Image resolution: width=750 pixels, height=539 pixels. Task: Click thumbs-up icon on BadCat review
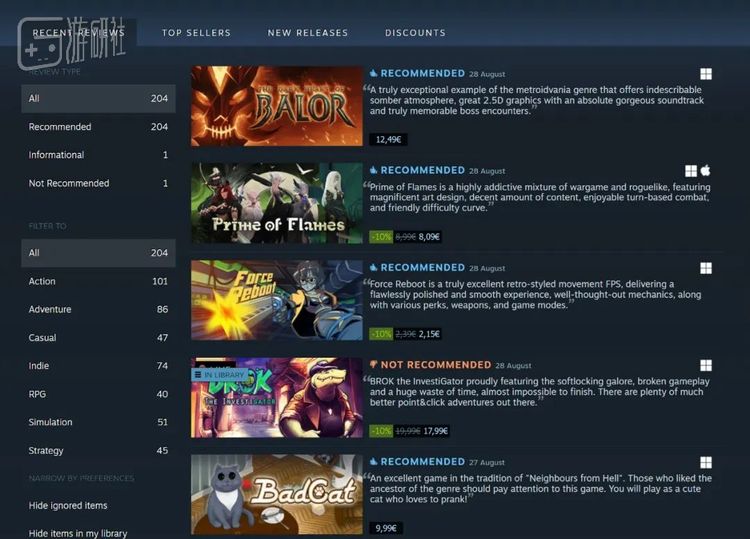[374, 462]
